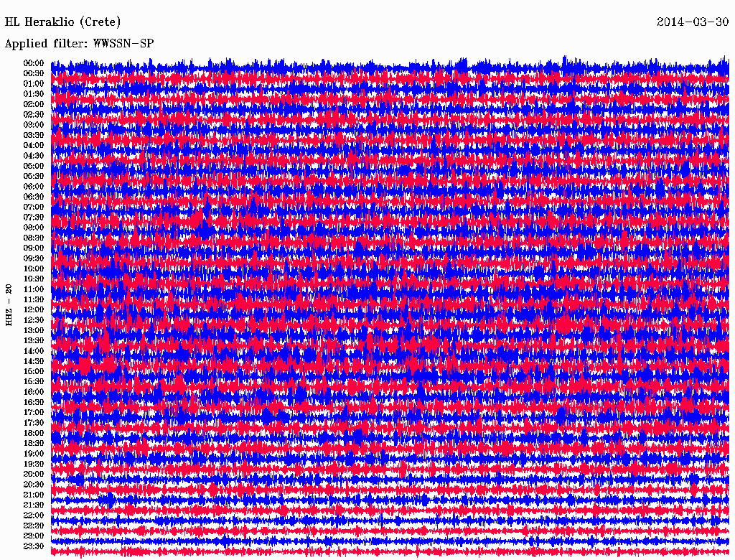Click the '17:30' time label

[x=34, y=423]
